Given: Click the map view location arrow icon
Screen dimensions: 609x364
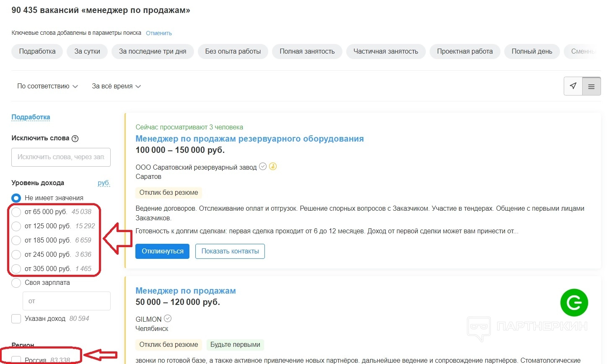Looking at the screenshot, I should [x=573, y=86].
